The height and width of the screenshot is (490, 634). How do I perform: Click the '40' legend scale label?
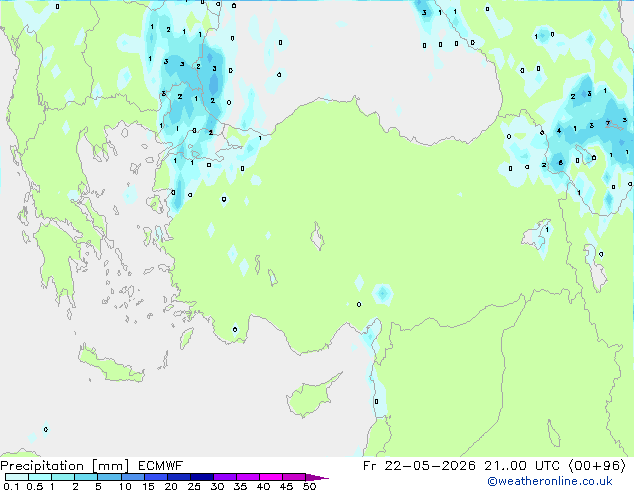click(263, 486)
